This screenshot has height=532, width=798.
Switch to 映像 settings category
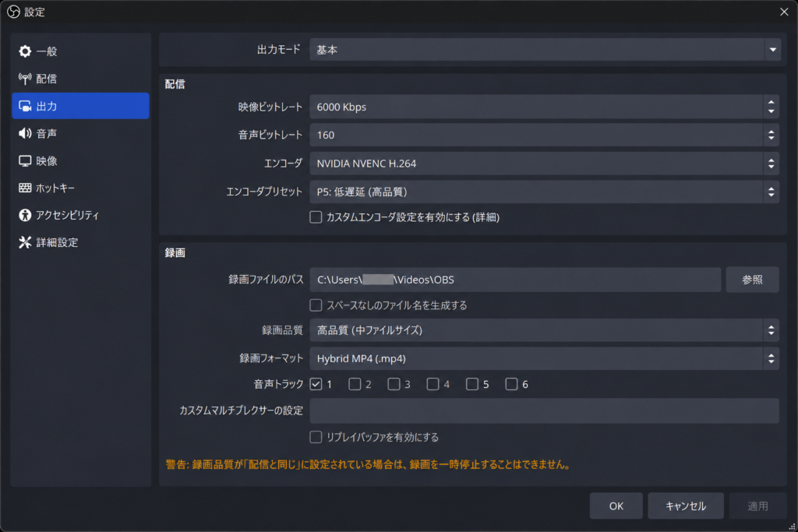pyautogui.click(x=80, y=160)
